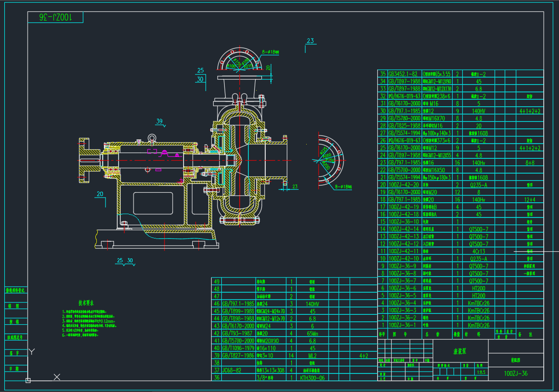559x392 pixels.
Task: Click the shaft coupling flange at left end
Action: [85, 161]
